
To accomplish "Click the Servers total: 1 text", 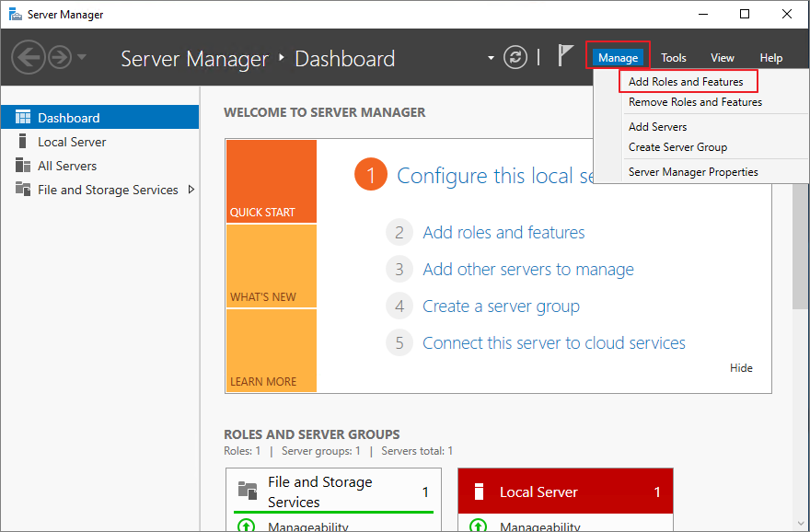I will (x=417, y=451).
